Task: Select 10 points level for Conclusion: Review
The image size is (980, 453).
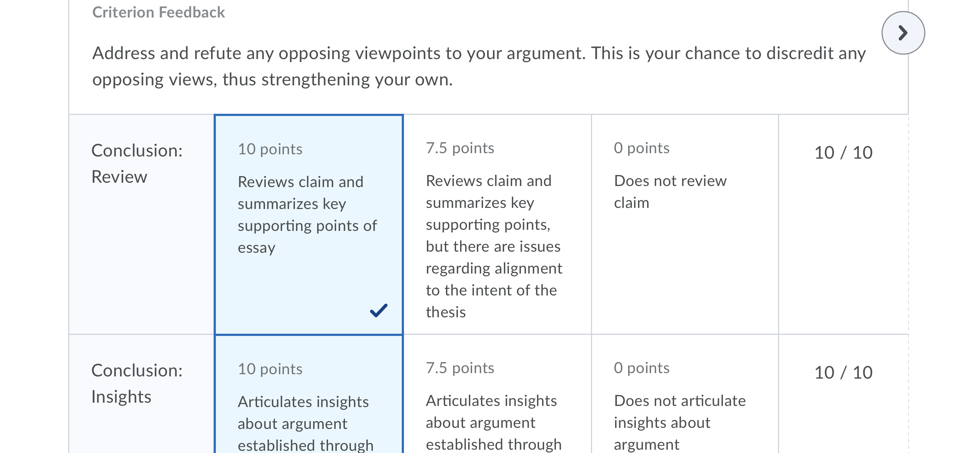Action: pyautogui.click(x=308, y=225)
